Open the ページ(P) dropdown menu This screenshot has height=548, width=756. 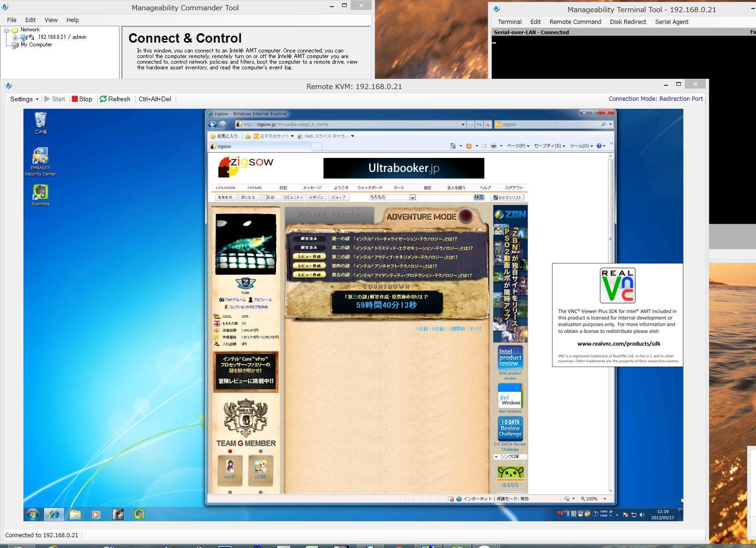pos(518,146)
